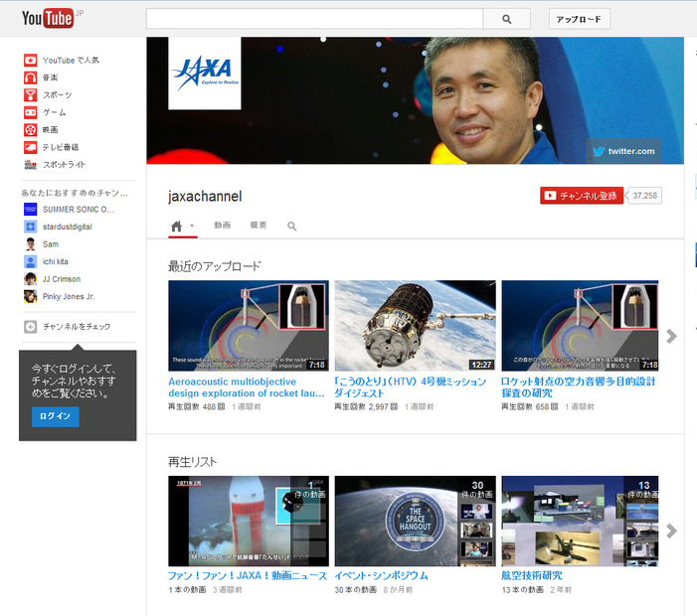
Task: Open the ゲーム controller category icon
Action: [x=30, y=112]
